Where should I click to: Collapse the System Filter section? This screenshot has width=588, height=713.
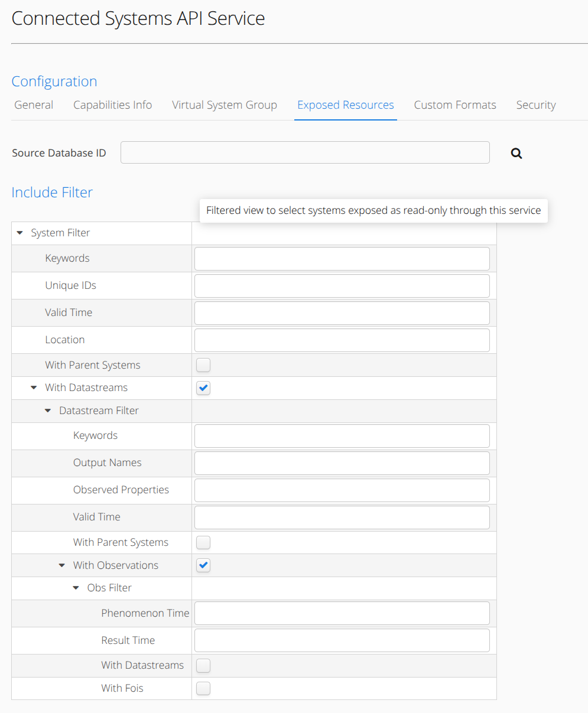point(20,232)
